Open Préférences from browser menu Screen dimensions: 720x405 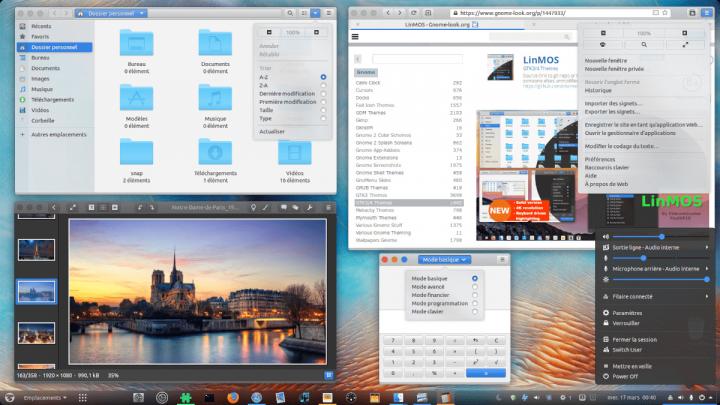[x=600, y=159]
